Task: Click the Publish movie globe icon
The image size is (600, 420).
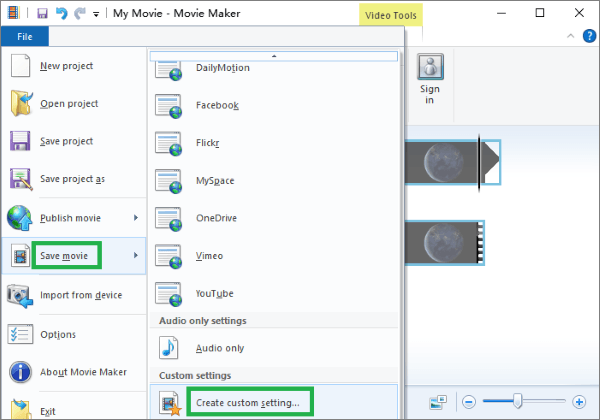Action: [x=20, y=218]
